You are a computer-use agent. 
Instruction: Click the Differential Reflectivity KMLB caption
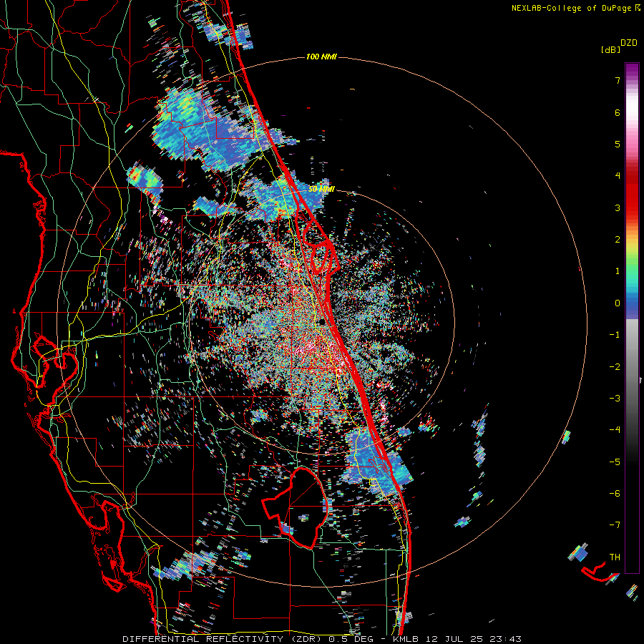pos(322,639)
